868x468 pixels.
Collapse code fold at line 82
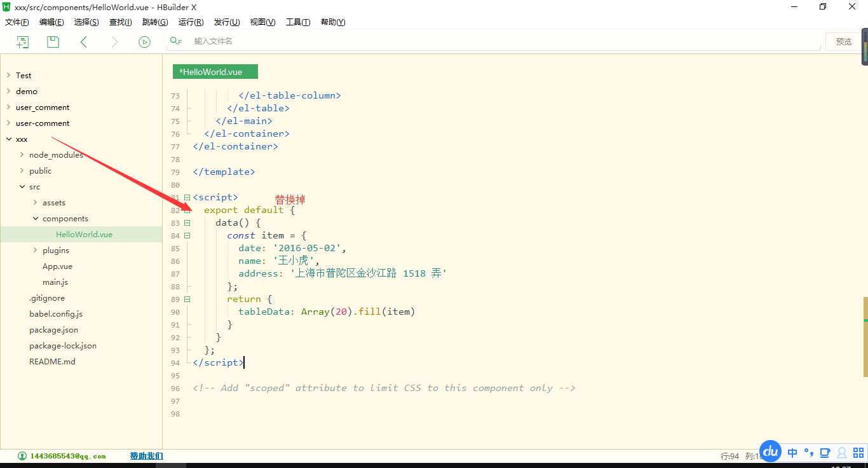point(187,210)
